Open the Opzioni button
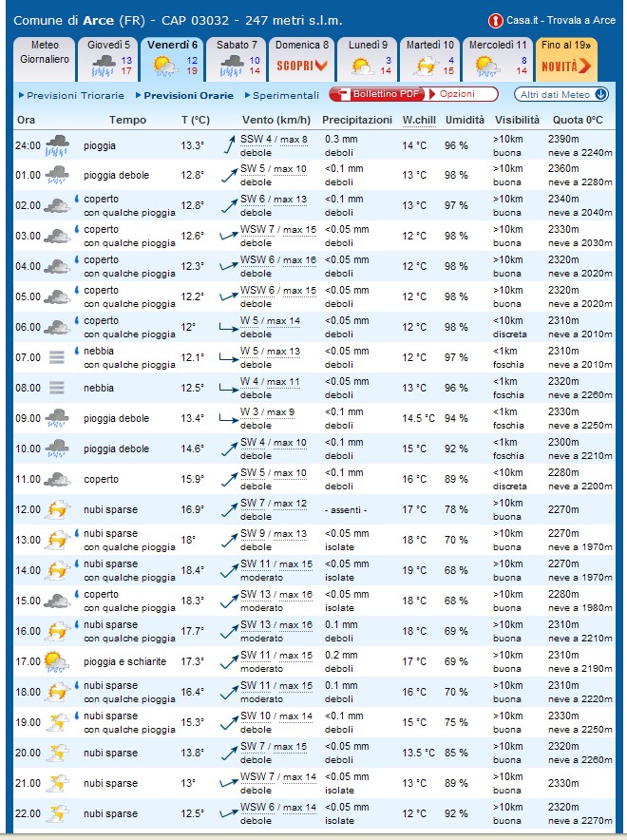Viewport: 627px width, 840px height. coord(462,94)
